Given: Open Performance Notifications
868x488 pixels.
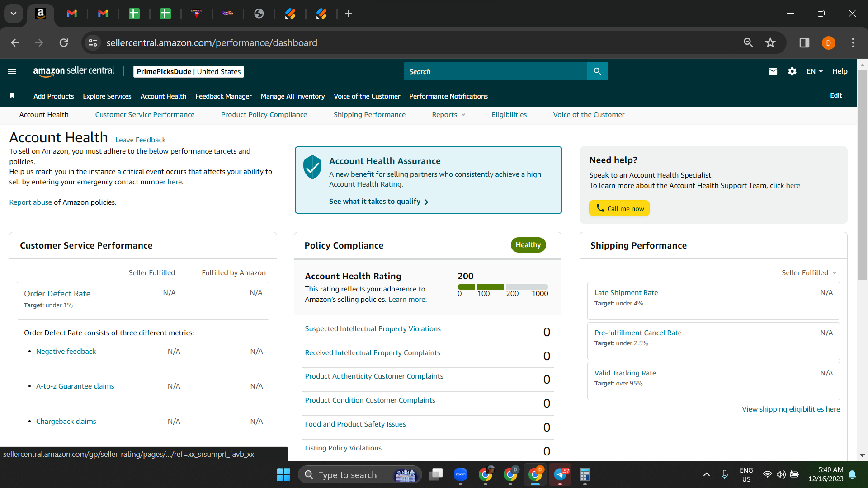Looking at the screenshot, I should click(x=448, y=96).
